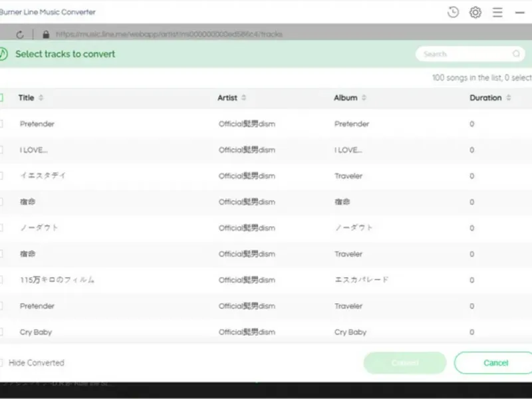Click artist cell in イエスタデイ row
The image size is (532, 399).
247,176
